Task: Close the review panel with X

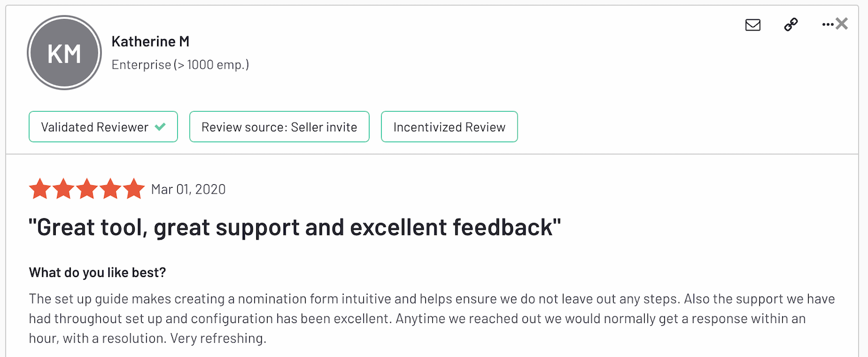Action: (842, 24)
